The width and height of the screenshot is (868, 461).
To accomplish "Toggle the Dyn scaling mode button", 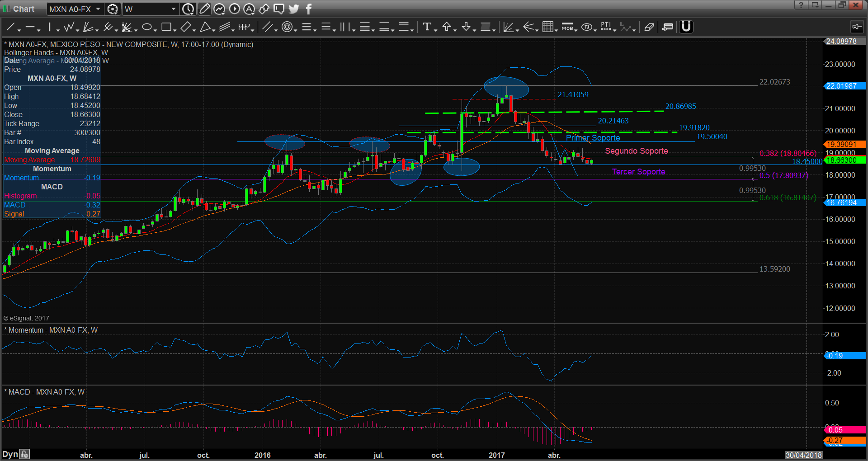I will point(10,454).
